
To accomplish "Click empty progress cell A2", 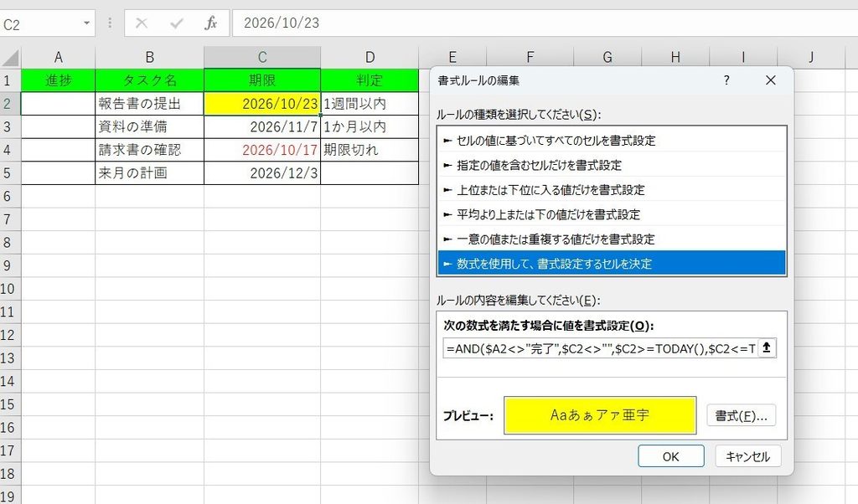I will pyautogui.click(x=58, y=103).
